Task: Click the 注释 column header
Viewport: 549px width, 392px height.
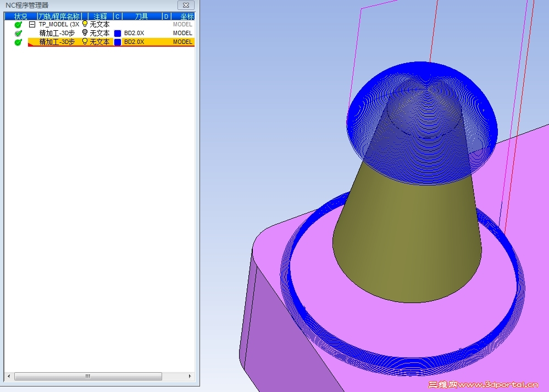Action: coord(100,16)
